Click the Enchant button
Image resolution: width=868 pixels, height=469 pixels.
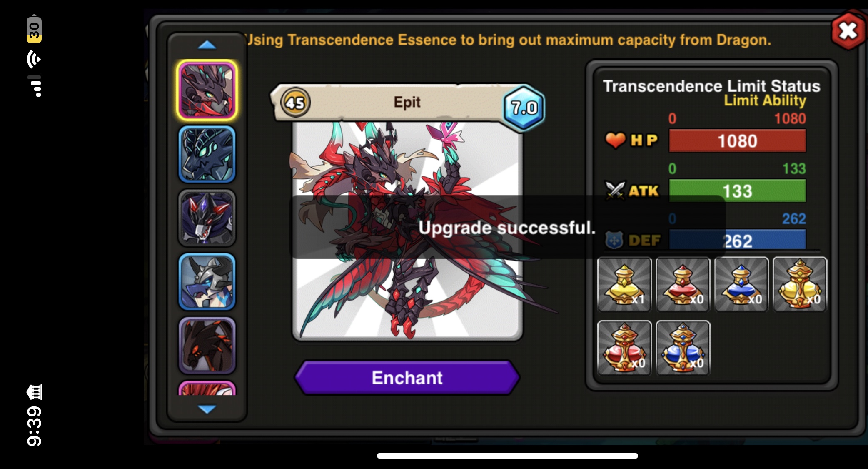point(407,378)
